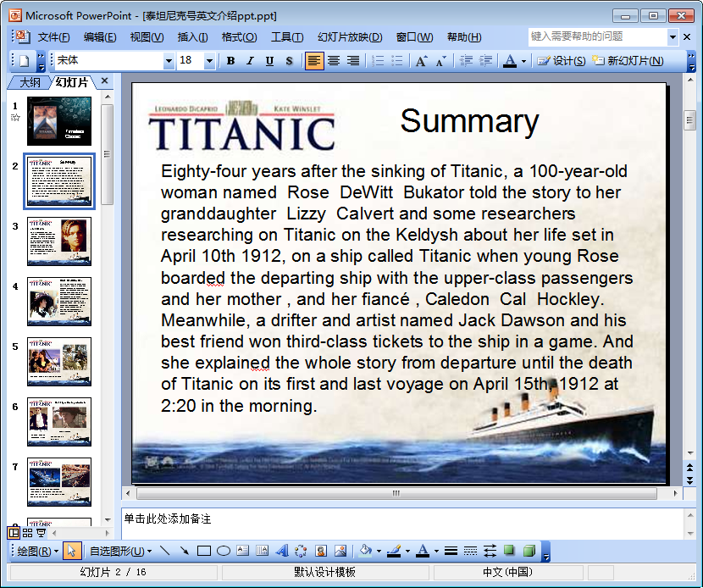Open the font size dropdown showing 18
This screenshot has height=588, width=703.
[209, 60]
